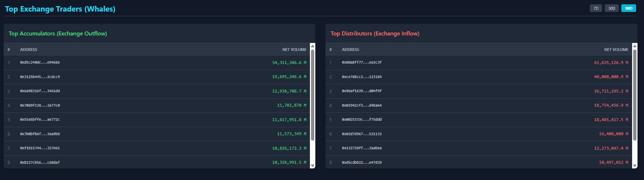Click NET VOLUME header in Accumulators table
This screenshot has height=180, width=644.
coord(294,50)
